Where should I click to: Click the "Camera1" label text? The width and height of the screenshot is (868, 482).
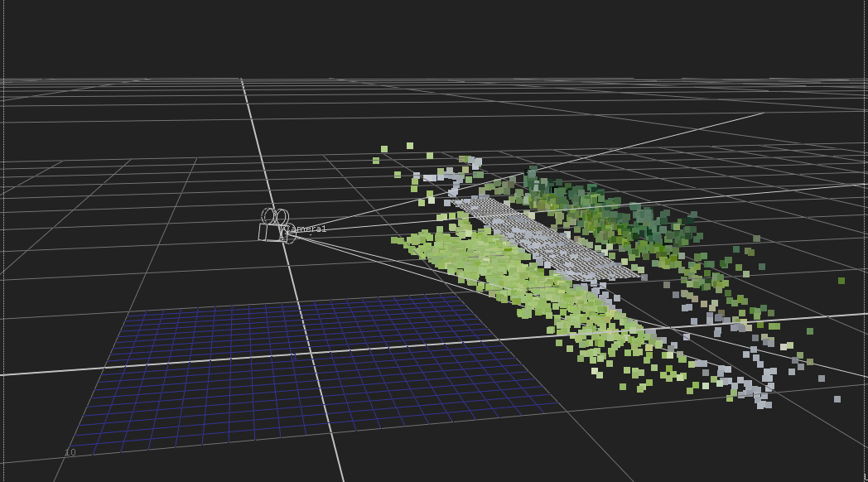(x=306, y=229)
